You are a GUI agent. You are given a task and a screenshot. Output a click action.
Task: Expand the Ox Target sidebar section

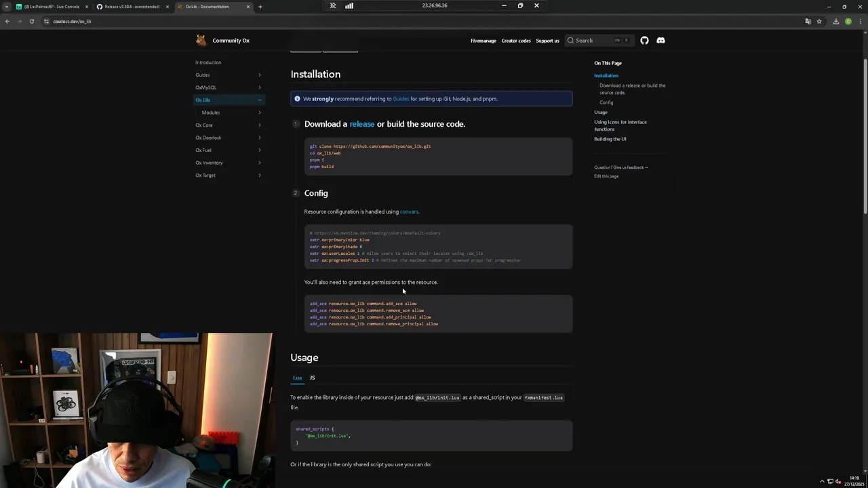point(259,176)
